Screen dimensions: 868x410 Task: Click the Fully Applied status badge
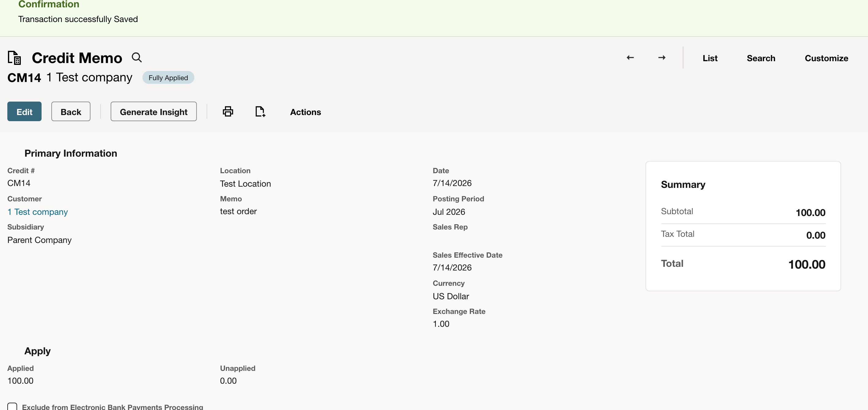[168, 77]
